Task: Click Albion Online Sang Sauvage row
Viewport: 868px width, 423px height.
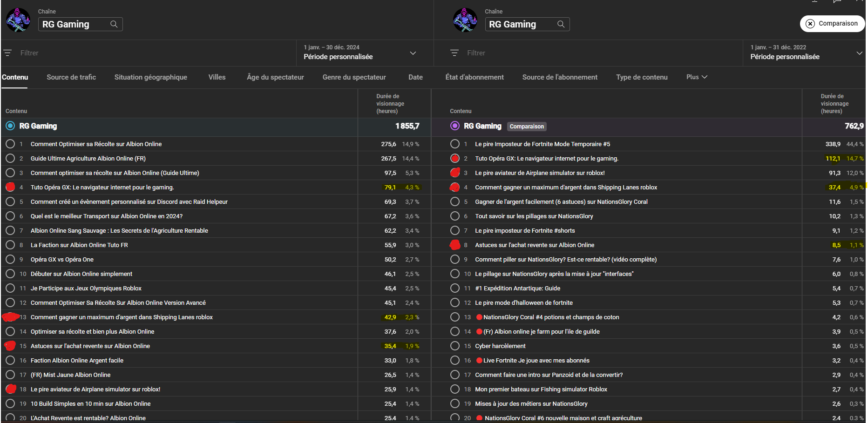Action: pyautogui.click(x=119, y=231)
